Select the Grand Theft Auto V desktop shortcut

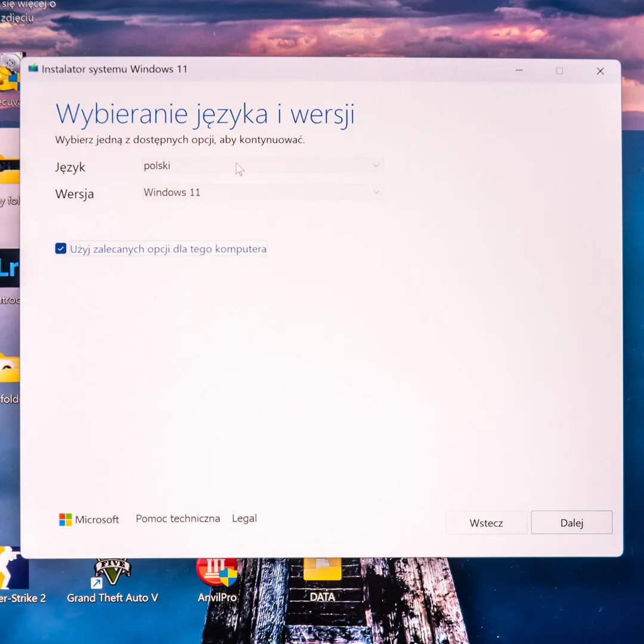pos(112,580)
